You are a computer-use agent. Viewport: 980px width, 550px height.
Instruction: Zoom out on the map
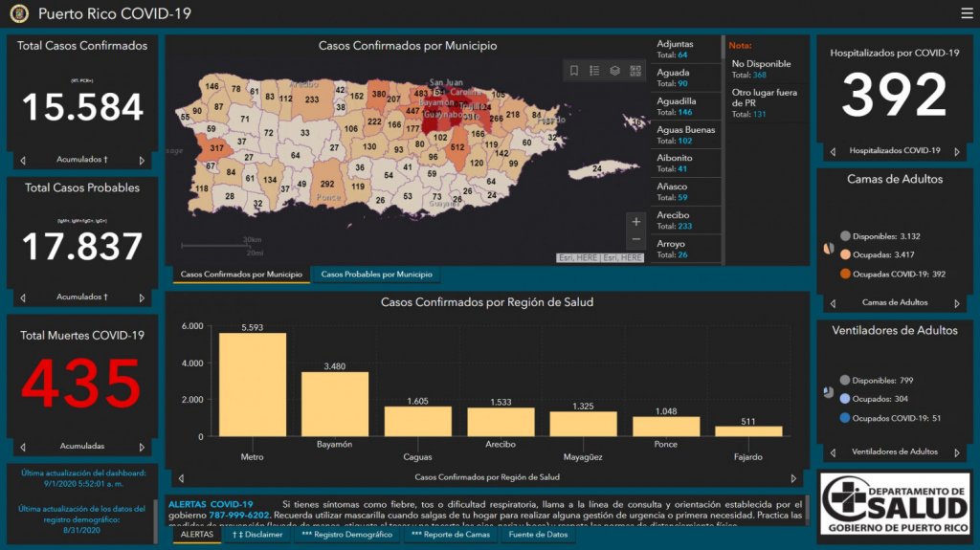tap(636, 240)
